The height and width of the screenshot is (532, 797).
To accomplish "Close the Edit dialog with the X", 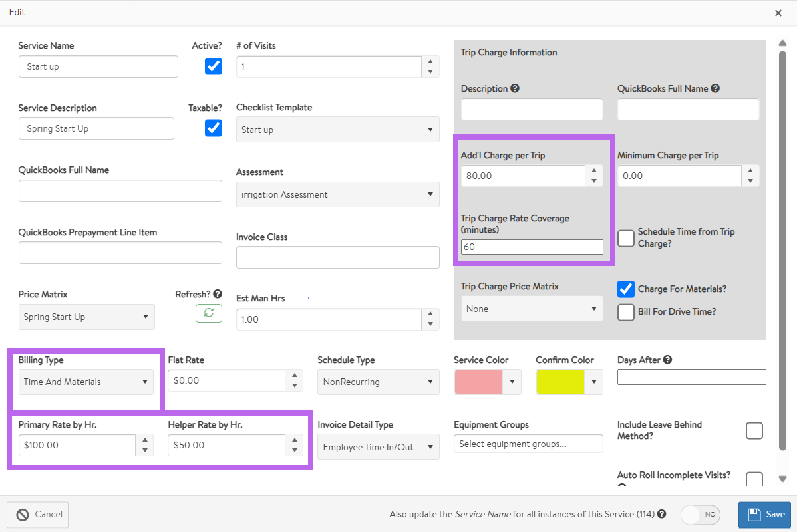I will [x=778, y=13].
